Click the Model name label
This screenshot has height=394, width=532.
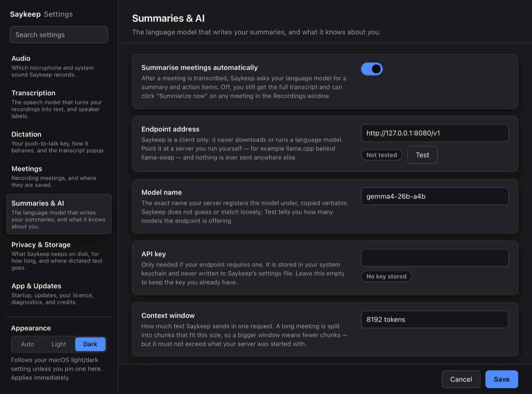tap(161, 192)
